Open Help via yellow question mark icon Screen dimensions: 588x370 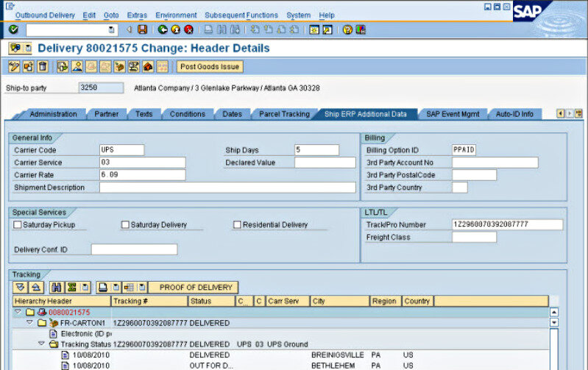coord(347,29)
